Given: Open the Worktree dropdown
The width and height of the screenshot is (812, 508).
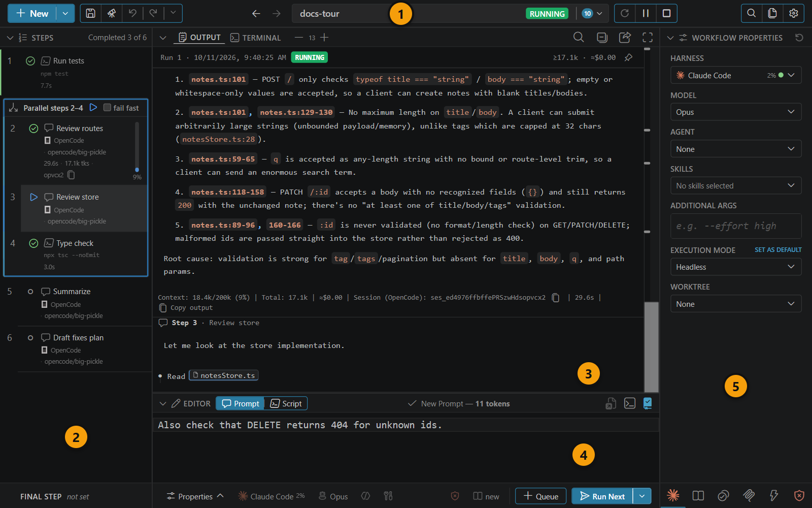Looking at the screenshot, I should [736, 304].
